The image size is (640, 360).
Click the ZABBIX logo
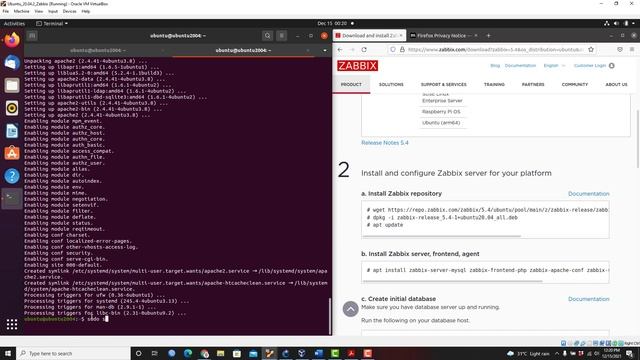coord(358,65)
